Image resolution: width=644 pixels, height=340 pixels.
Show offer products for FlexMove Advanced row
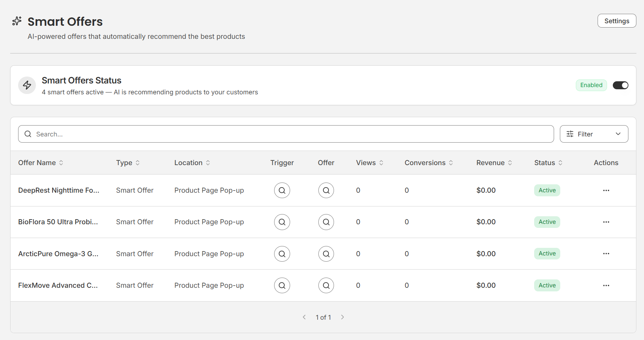[x=326, y=285]
